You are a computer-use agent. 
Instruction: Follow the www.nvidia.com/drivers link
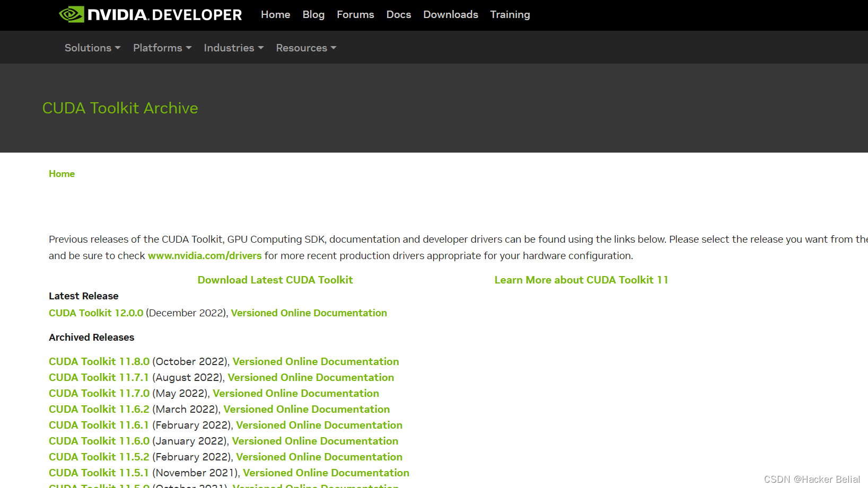point(205,256)
